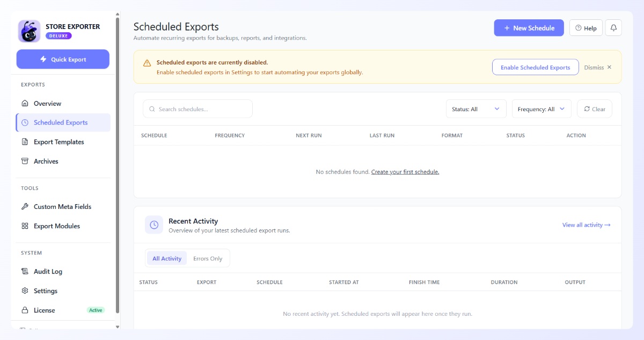The width and height of the screenshot is (644, 340).
Task: Click the License lock icon
Action: [25, 310]
